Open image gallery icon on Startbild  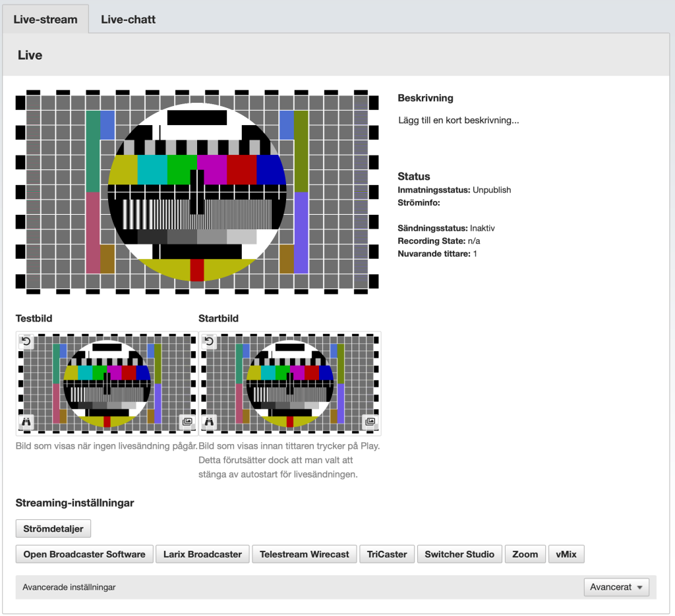[x=370, y=422]
